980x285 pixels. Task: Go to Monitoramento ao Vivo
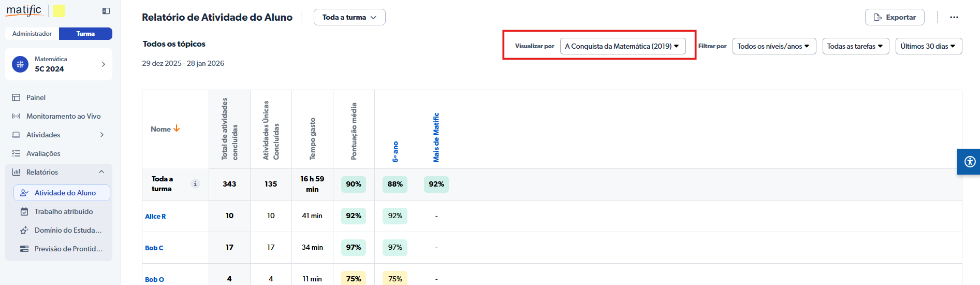tap(63, 116)
